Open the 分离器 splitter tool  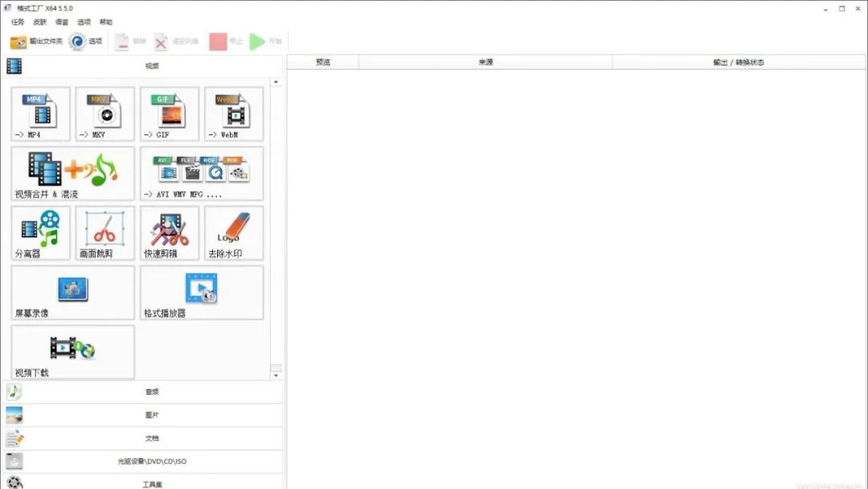40,233
